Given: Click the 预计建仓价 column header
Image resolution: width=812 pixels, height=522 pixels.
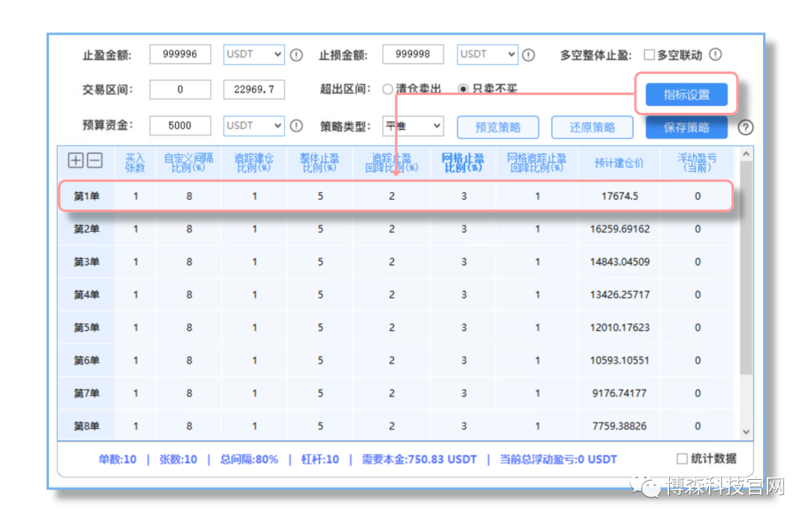Looking at the screenshot, I should point(619,162).
